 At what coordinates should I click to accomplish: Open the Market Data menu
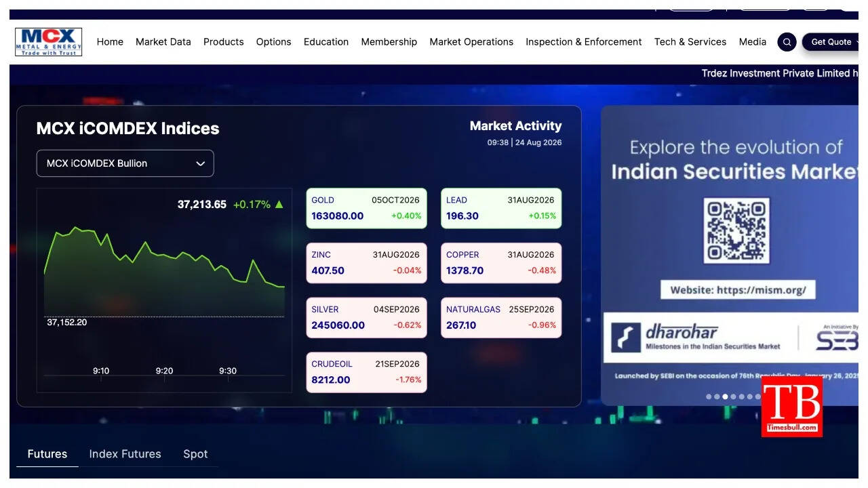(163, 42)
